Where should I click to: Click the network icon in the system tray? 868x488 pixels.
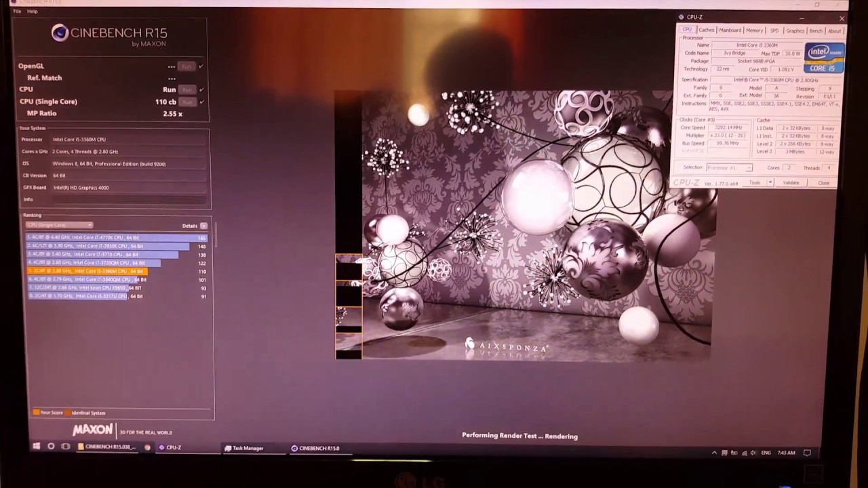(744, 453)
